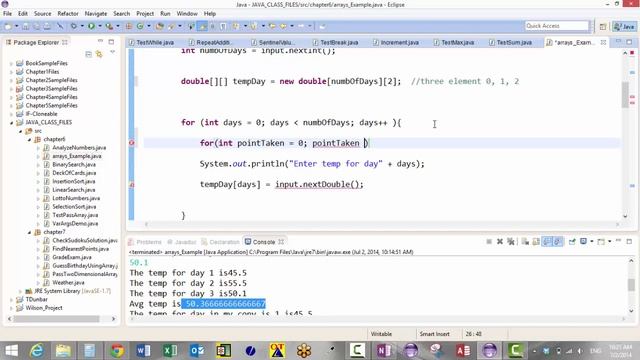Screen dimensions: 640x360
Task: Open the Debug button dropdown arrow
Action: point(82,26)
